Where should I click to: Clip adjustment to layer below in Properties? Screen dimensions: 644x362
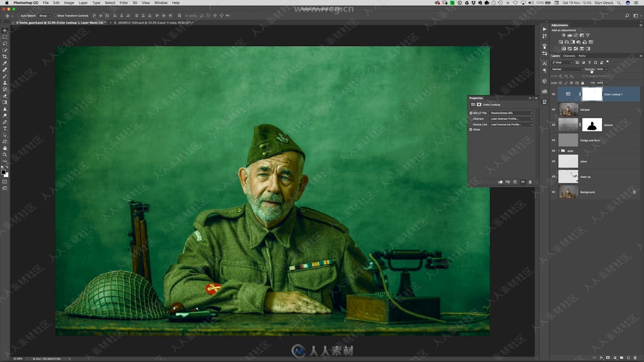click(500, 182)
